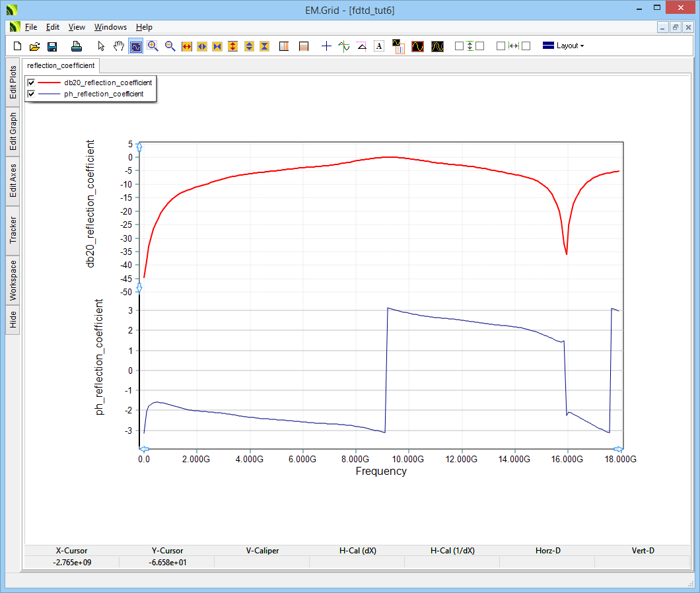Open the Tracker side panel

pos(13,230)
